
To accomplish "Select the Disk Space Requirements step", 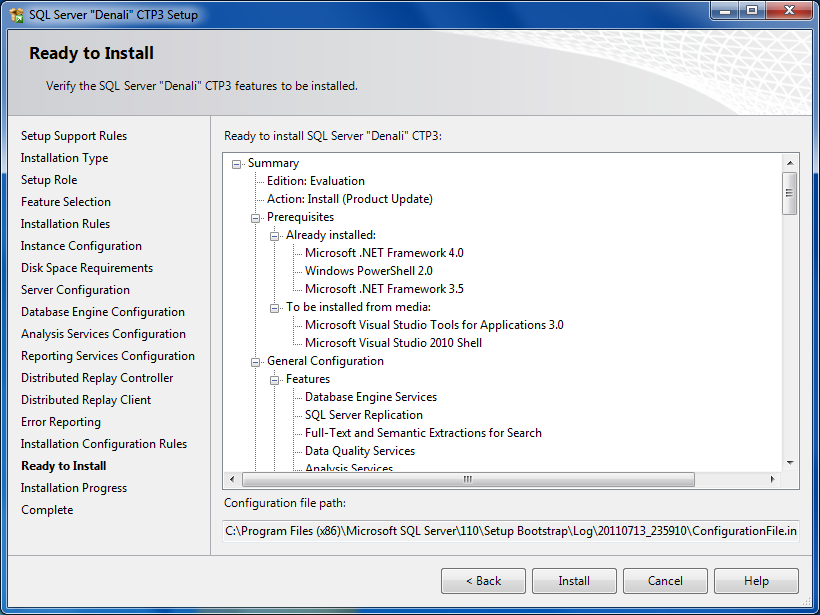I will click(x=87, y=268).
